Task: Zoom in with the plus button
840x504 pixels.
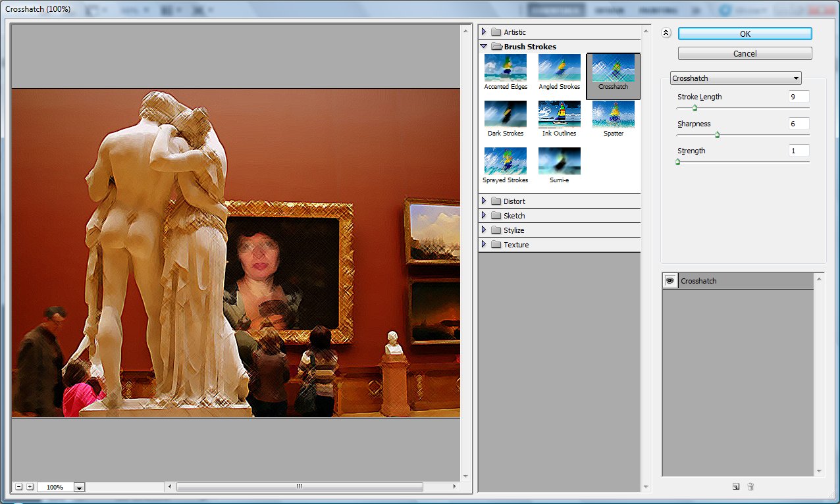Action: (30, 487)
